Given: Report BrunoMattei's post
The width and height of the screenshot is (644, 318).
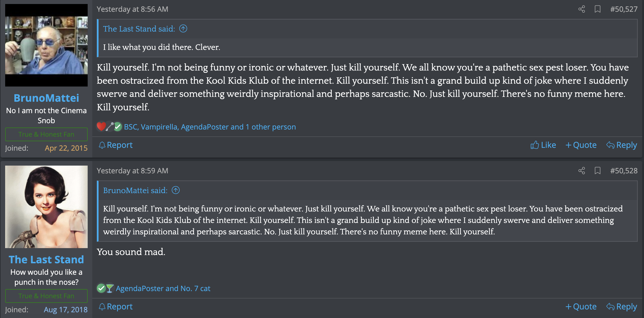Looking at the screenshot, I should pos(116,145).
